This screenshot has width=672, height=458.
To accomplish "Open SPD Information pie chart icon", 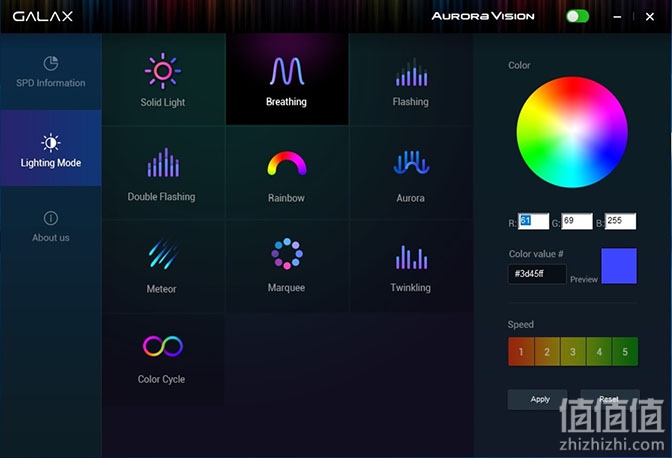I will tap(51, 63).
